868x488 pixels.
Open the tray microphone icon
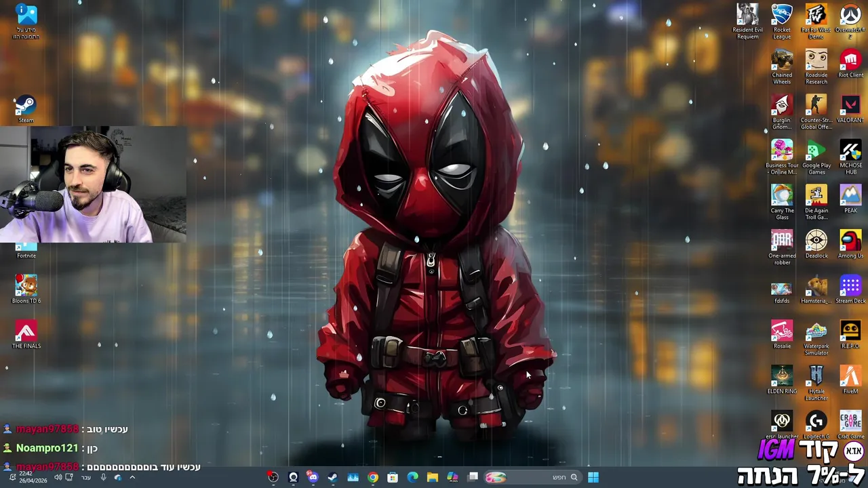pyautogui.click(x=103, y=477)
